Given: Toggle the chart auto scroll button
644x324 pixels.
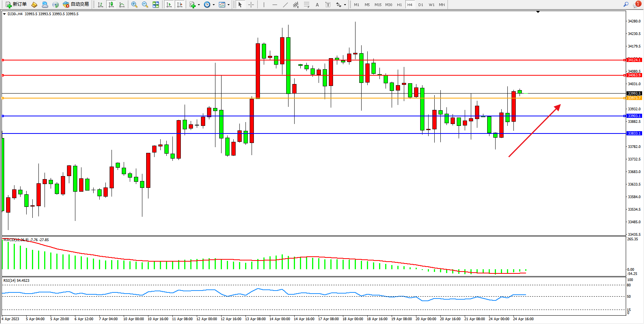Looking at the screenshot, I should pyautogui.click(x=169, y=5).
